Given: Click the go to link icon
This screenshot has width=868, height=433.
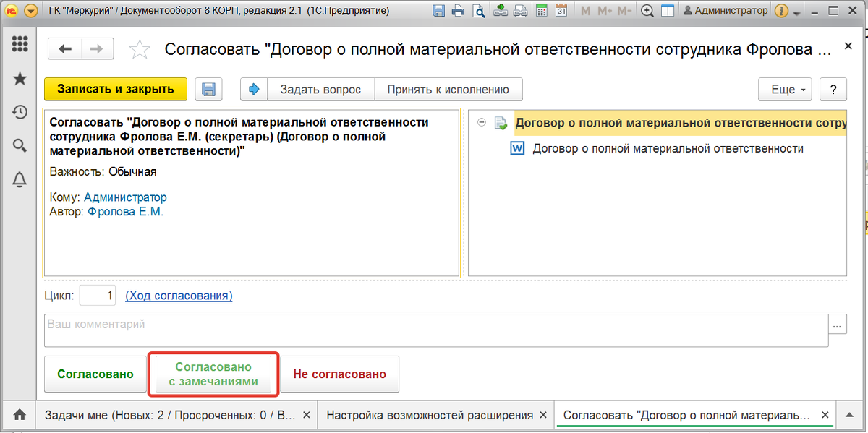Looking at the screenshot, I should pos(520,11).
